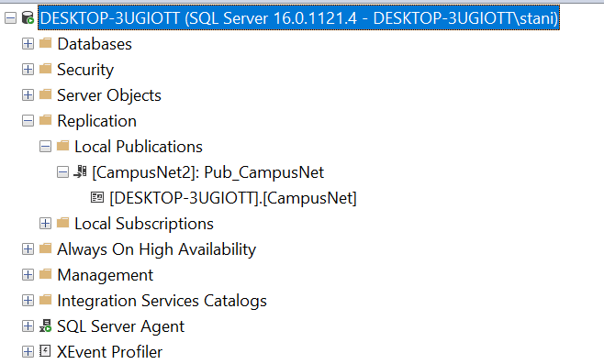
Task: Click the CampusNet subscription icon
Action: [x=97, y=197]
